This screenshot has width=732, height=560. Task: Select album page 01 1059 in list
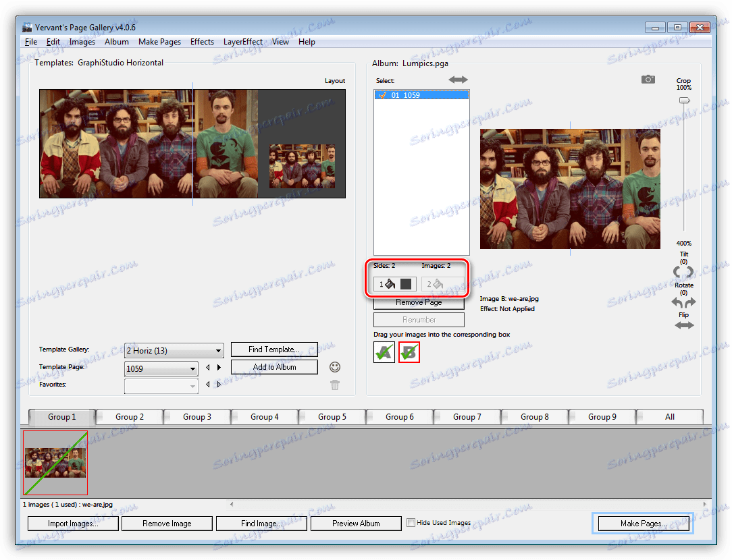(421, 95)
